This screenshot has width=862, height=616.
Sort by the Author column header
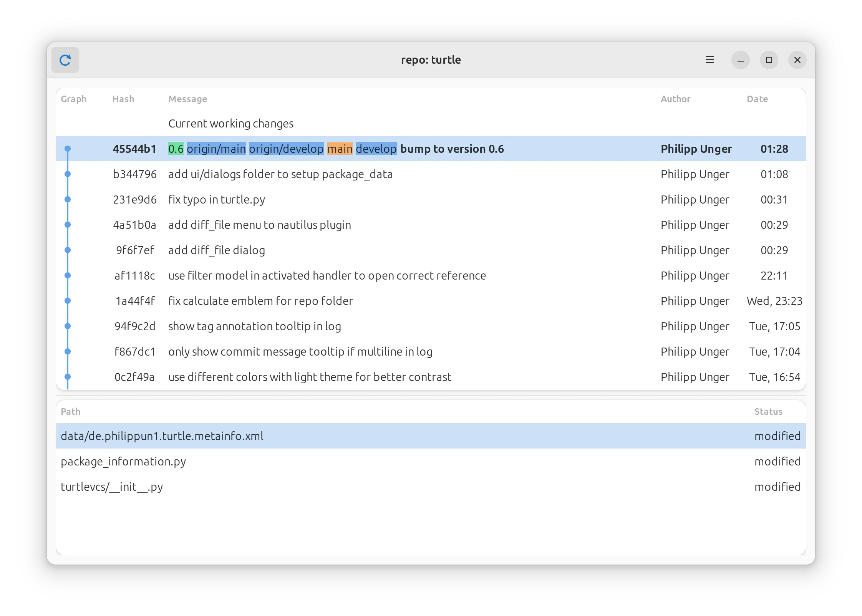(x=675, y=99)
